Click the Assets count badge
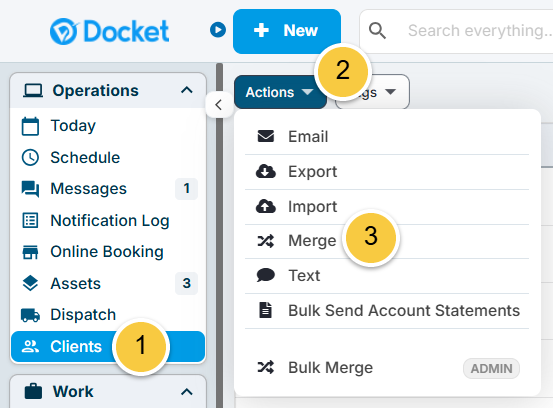The width and height of the screenshot is (553, 408). [186, 283]
